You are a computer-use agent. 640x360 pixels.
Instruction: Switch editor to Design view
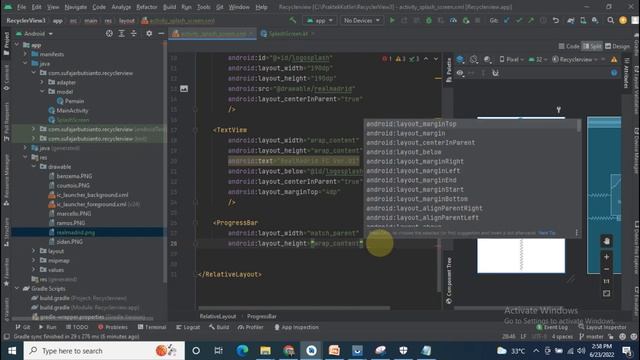[x=617, y=46]
